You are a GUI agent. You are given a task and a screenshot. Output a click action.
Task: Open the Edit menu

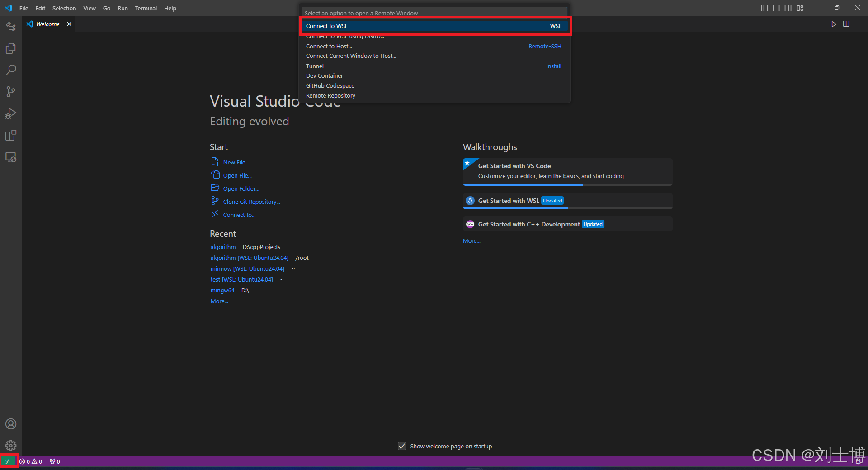pos(40,8)
